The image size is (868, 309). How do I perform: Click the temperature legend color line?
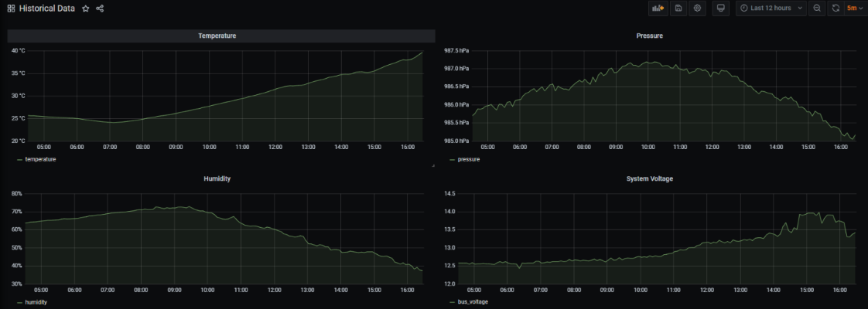20,159
